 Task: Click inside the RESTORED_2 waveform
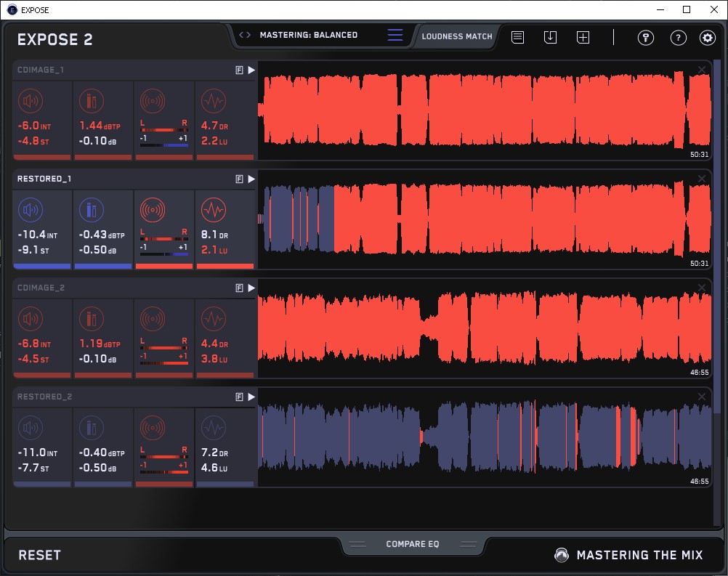(485, 437)
